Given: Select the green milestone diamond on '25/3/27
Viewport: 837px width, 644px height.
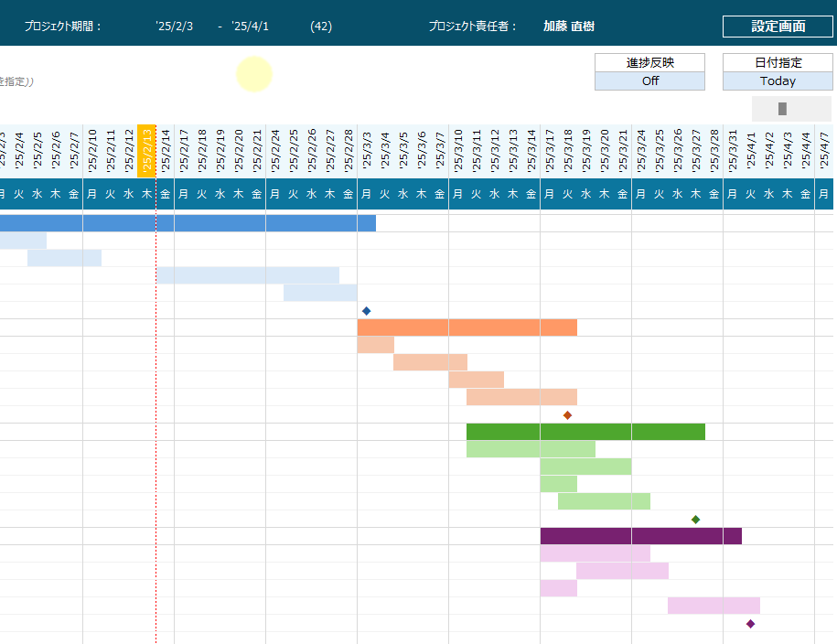Looking at the screenshot, I should pos(695,519).
